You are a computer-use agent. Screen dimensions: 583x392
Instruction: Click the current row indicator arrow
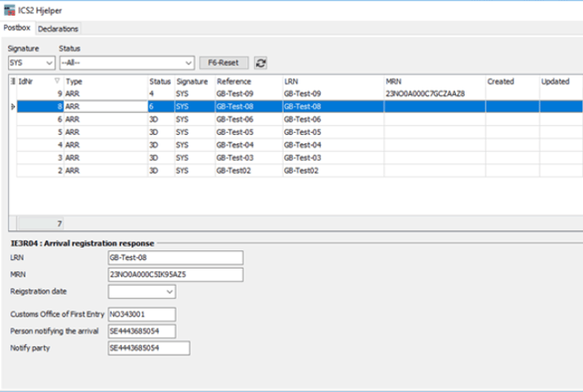12,106
